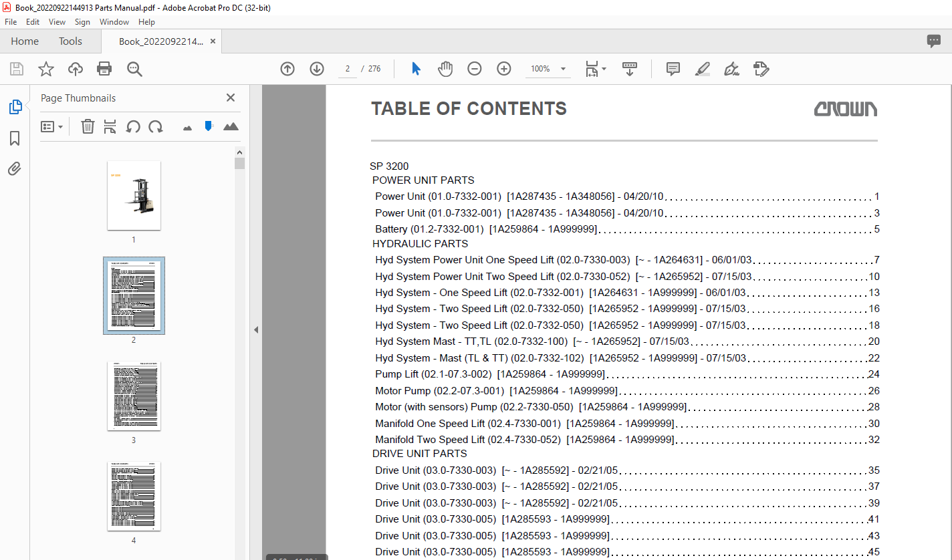Zoom in with the plus button
This screenshot has height=560, width=952.
(504, 69)
